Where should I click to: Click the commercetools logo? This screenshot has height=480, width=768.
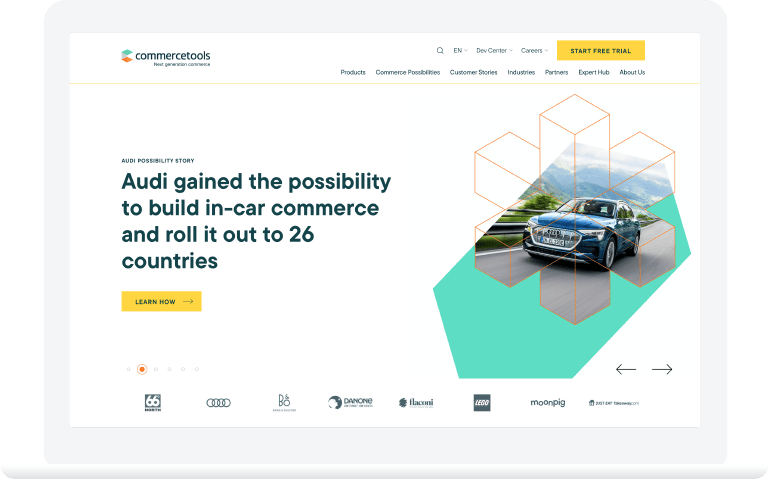166,58
